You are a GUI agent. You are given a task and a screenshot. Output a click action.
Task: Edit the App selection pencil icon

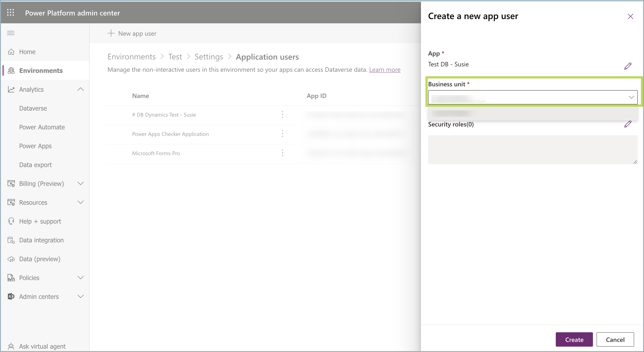tap(628, 66)
